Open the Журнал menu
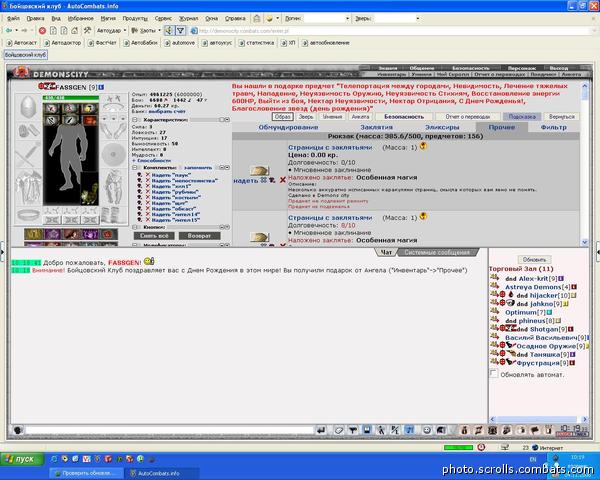The height and width of the screenshot is (480, 600). point(189,18)
